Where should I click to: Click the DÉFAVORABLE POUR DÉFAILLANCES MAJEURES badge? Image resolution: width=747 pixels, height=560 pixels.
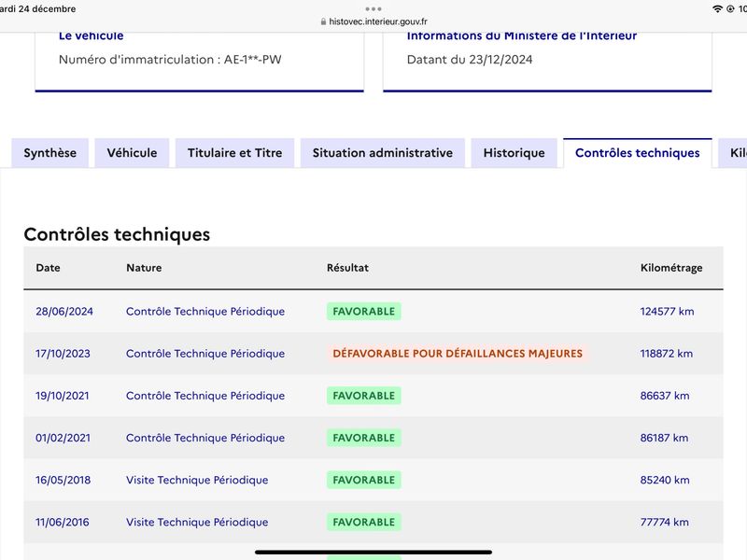(x=458, y=354)
